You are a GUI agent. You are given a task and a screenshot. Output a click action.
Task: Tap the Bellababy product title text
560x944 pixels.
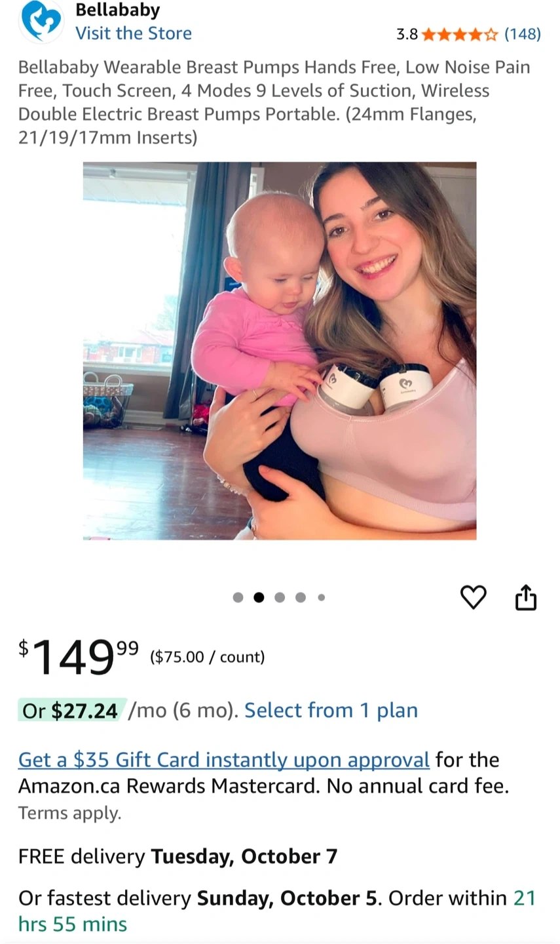[274, 102]
